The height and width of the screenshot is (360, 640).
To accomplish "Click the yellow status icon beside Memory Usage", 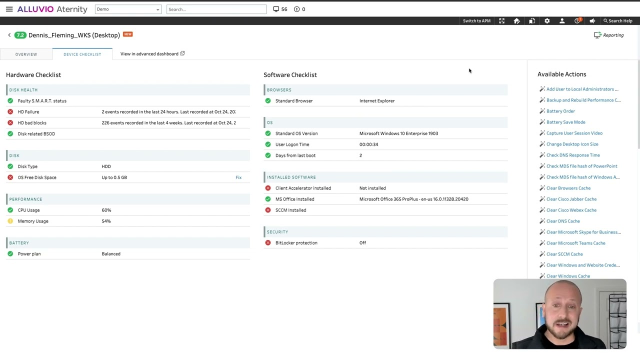I will point(10,221).
